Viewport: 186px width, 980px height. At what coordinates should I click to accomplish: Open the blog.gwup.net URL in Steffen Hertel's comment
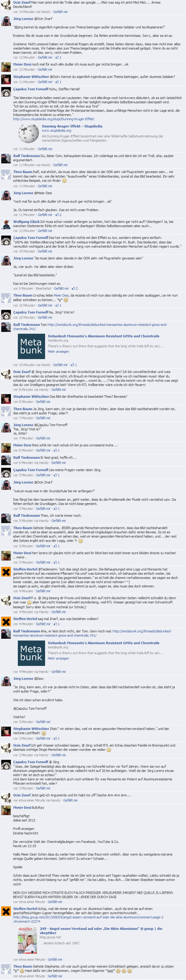point(88,920)
